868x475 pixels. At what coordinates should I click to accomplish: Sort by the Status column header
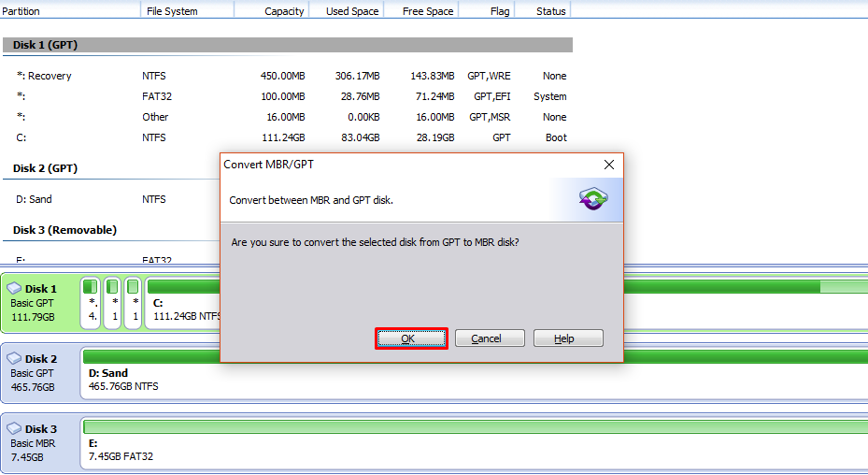tap(543, 10)
